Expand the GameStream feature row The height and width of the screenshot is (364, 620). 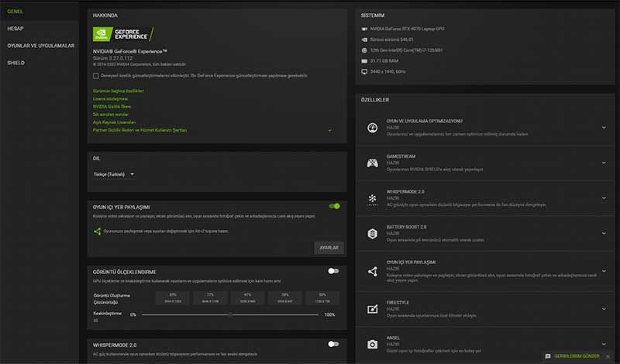[x=604, y=163]
